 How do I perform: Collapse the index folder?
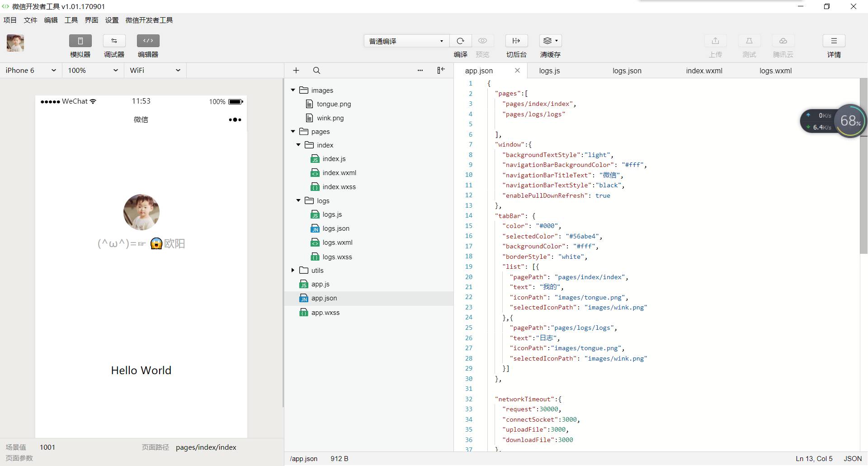point(298,145)
